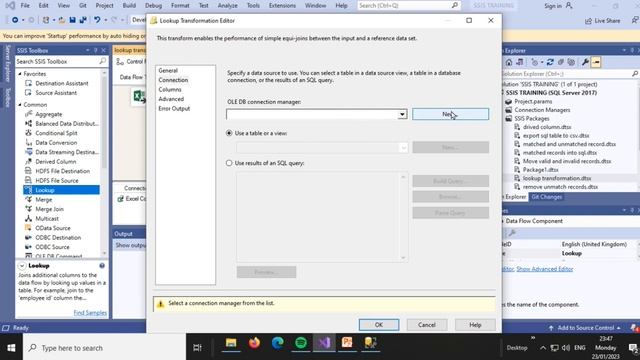Click New button for OLE DB connection
Viewport: 640px width, 360px height.
click(450, 114)
